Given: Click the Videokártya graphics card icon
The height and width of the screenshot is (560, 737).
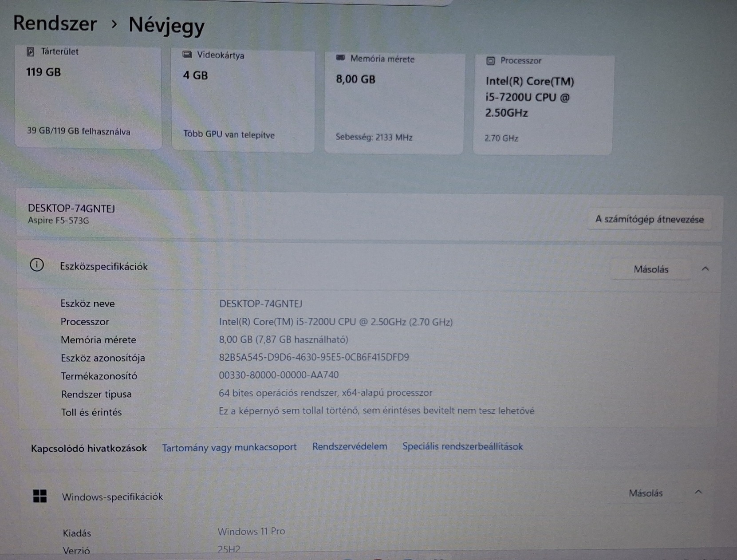Looking at the screenshot, I should pos(187,55).
